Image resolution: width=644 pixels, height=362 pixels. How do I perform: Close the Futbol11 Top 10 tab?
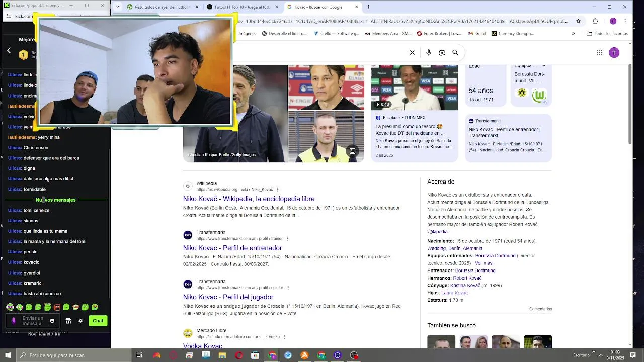click(x=277, y=7)
